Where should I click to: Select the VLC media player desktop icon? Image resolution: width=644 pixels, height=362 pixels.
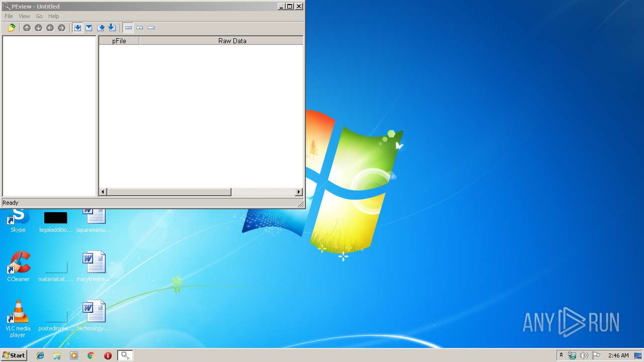(18, 319)
